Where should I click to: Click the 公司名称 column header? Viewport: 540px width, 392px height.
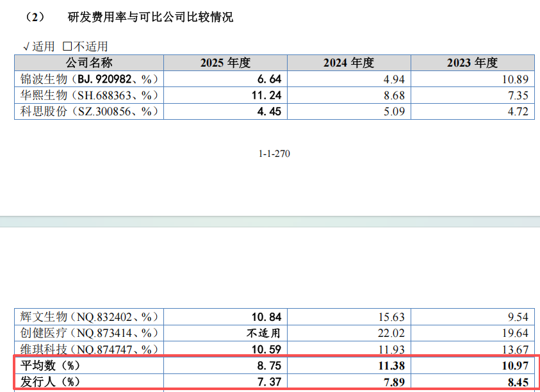click(89, 63)
